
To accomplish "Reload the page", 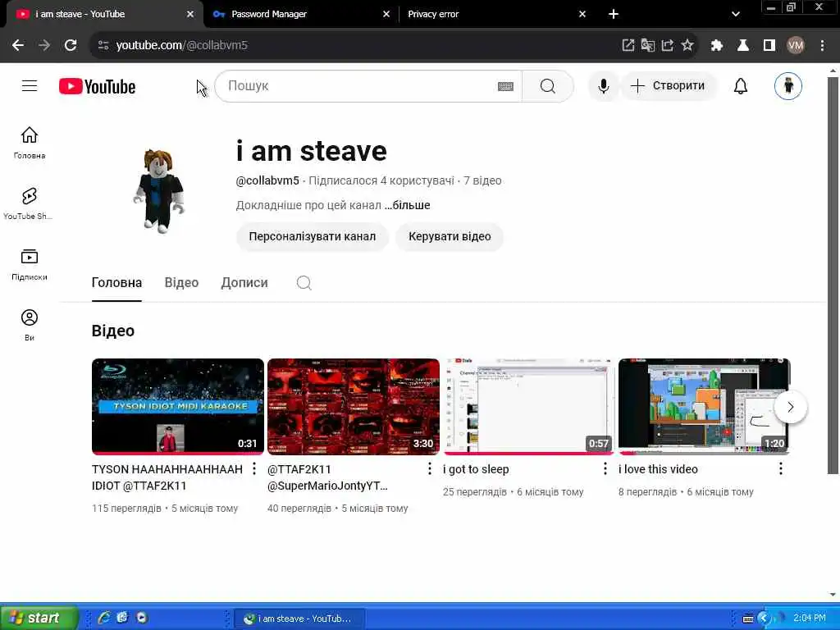I will pos(71,46).
